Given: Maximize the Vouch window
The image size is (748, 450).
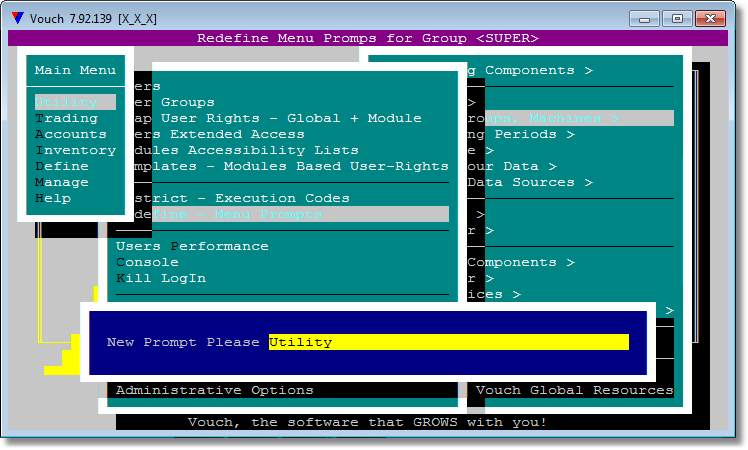Looking at the screenshot, I should tap(677, 19).
